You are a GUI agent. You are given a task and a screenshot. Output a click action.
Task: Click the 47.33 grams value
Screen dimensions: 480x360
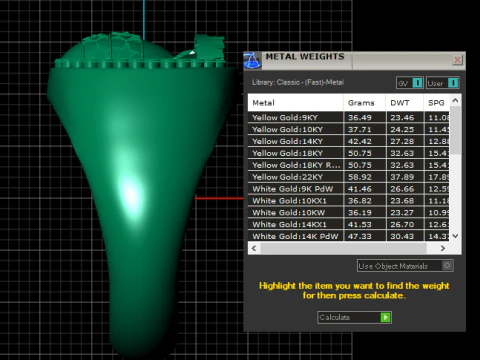pyautogui.click(x=360, y=236)
